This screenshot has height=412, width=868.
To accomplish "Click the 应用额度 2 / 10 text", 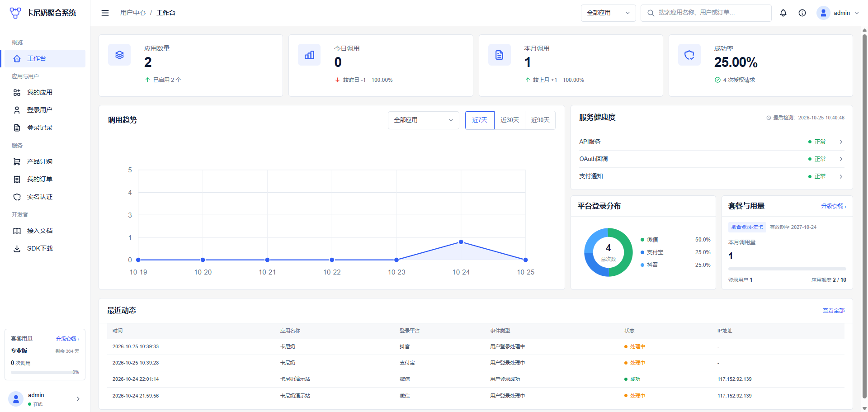I will coord(829,280).
